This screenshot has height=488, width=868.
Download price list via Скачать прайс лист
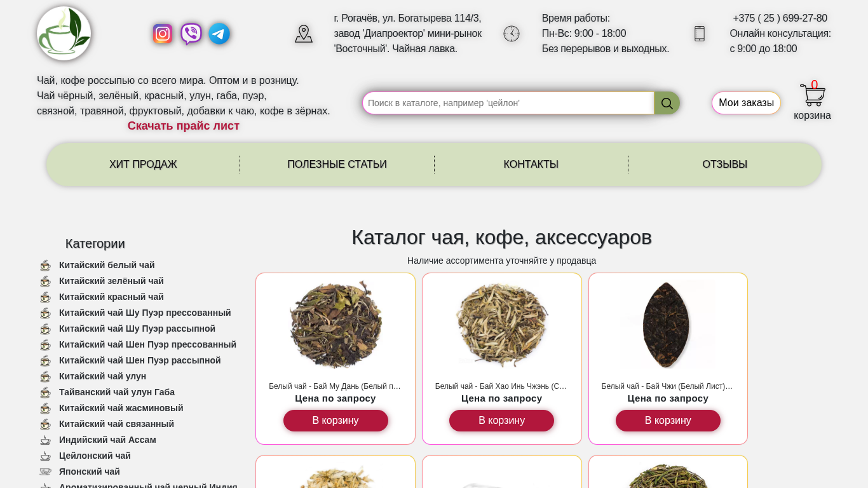pos(184,126)
